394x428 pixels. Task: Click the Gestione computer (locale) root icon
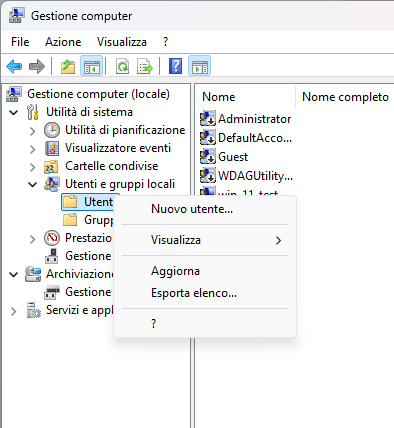pyautogui.click(x=14, y=94)
